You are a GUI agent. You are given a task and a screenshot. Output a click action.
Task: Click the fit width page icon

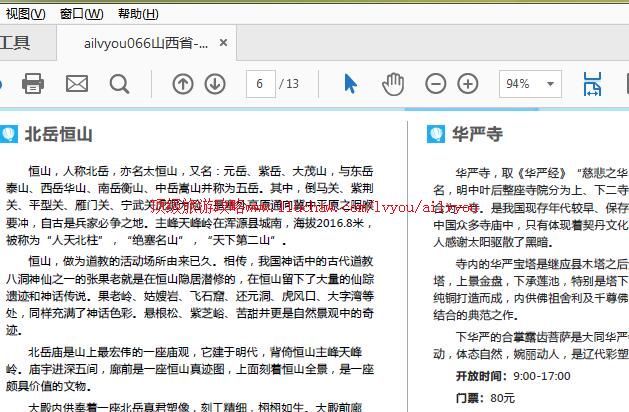[x=592, y=84]
